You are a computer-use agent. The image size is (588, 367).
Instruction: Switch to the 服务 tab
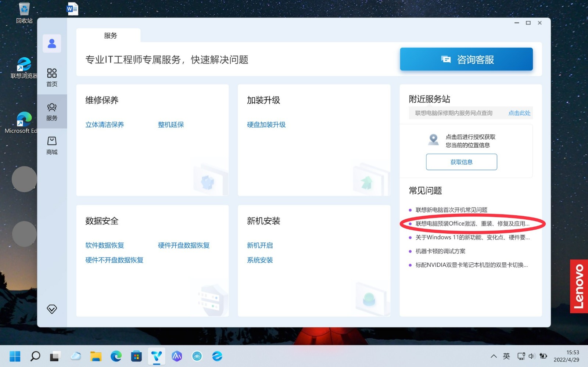pyautogui.click(x=110, y=36)
